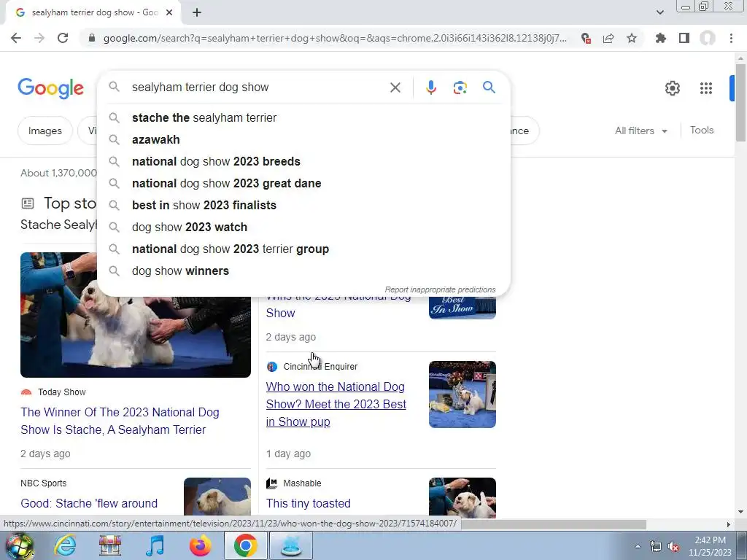
Task: Click the Cincinnati Enquirer article thumbnail
Action: [462, 394]
